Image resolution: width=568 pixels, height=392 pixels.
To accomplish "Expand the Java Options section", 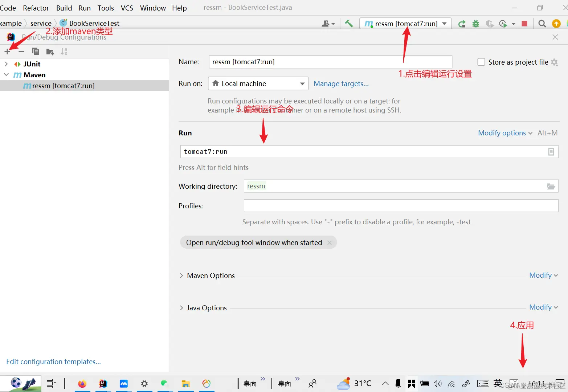I will (181, 308).
